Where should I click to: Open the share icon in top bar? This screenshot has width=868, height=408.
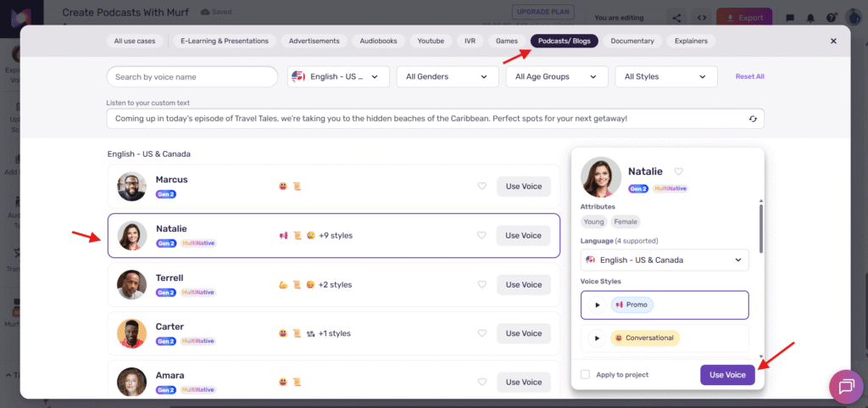(676, 18)
